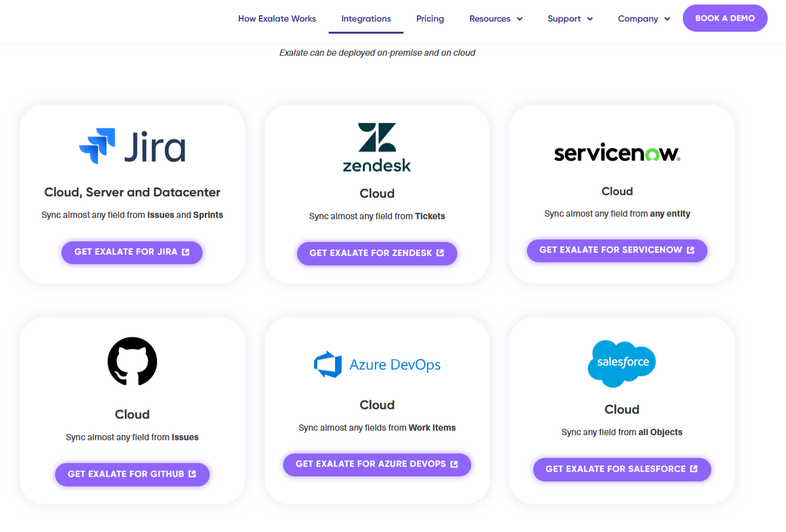Open the Pricing page from navigation
This screenshot has width=786, height=532.
point(430,18)
